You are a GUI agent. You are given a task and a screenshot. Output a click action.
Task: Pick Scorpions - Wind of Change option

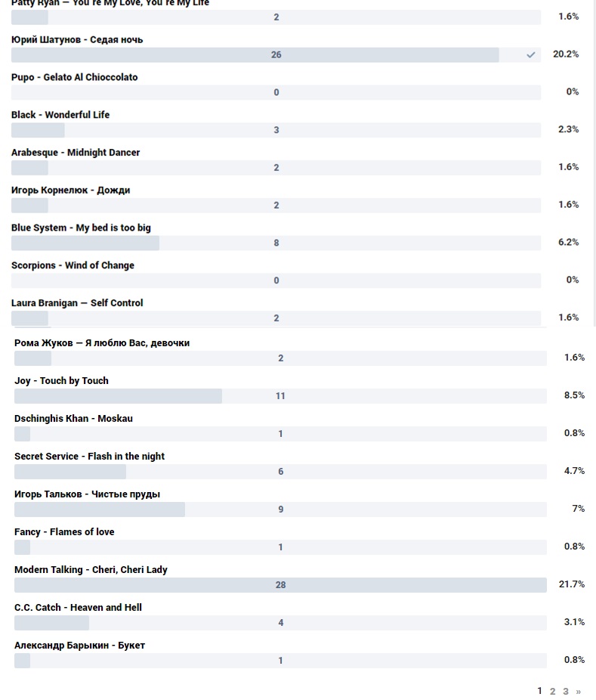73,265
